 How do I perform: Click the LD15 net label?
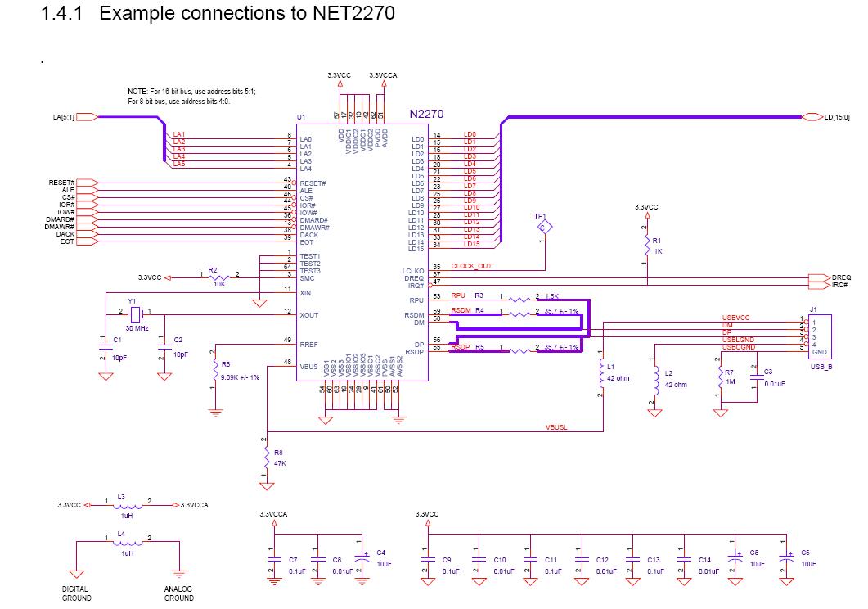472,244
